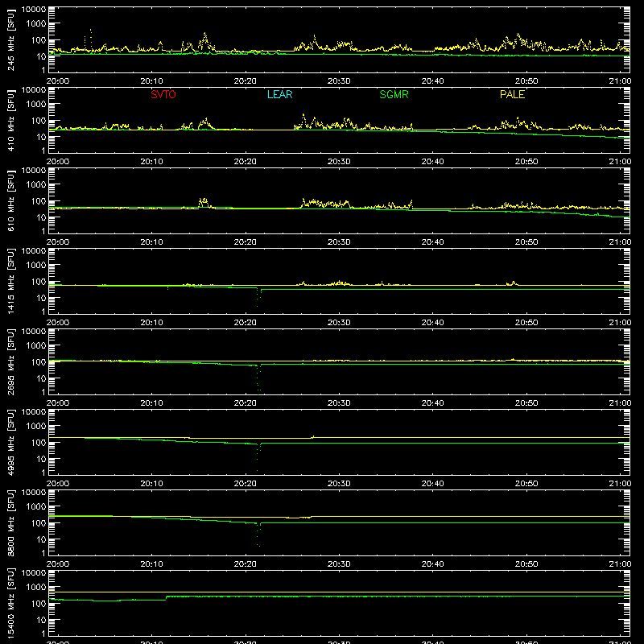The width and height of the screenshot is (644, 644).
Task: Click the 20:20 time label of 2695 MHz plot
Action: (246, 403)
